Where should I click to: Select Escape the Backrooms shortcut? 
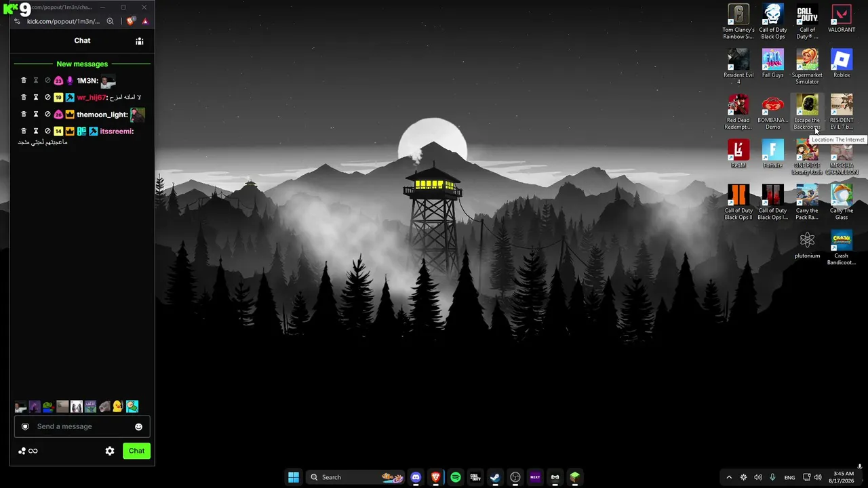(807, 113)
